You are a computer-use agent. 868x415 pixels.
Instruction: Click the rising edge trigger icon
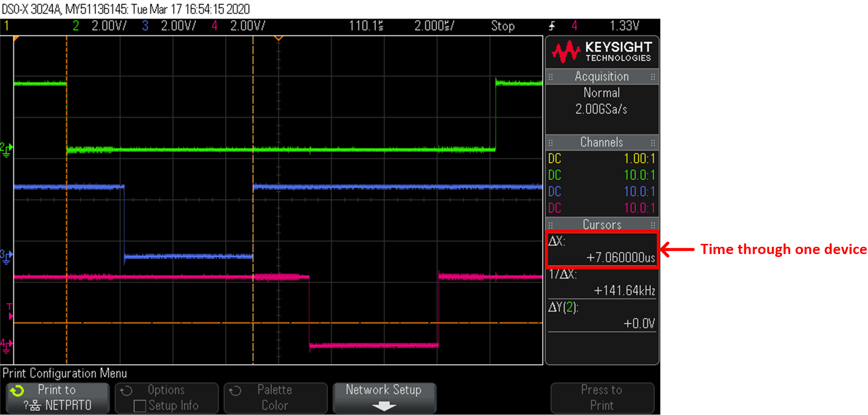coord(552,26)
